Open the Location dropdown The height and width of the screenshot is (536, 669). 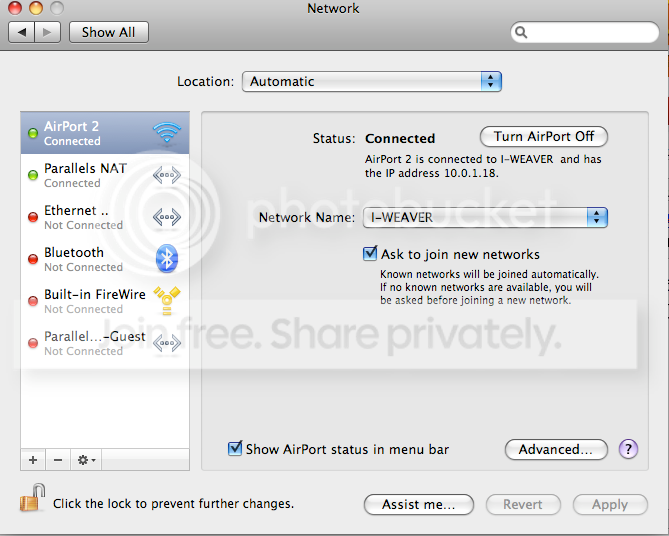click(x=372, y=82)
